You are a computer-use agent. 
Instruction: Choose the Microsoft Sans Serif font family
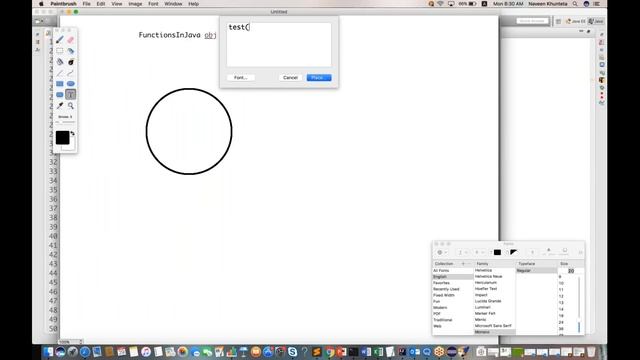pyautogui.click(x=494, y=326)
